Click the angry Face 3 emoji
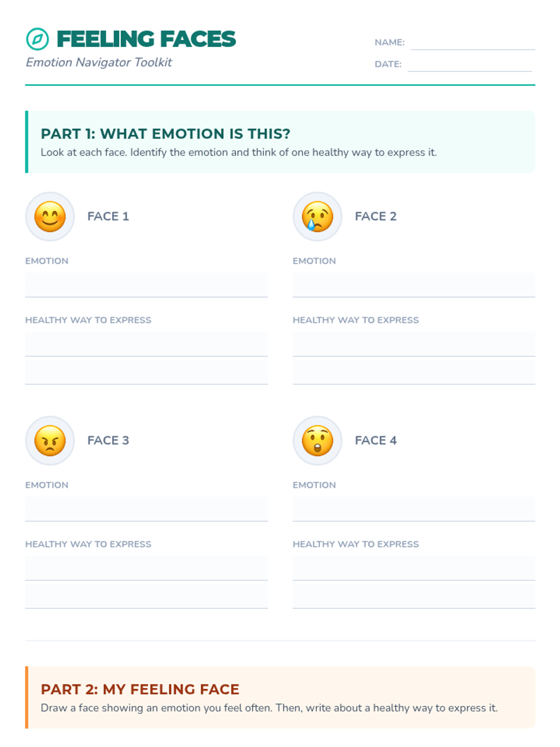Image resolution: width=560 pixels, height=747 pixels. coord(50,441)
